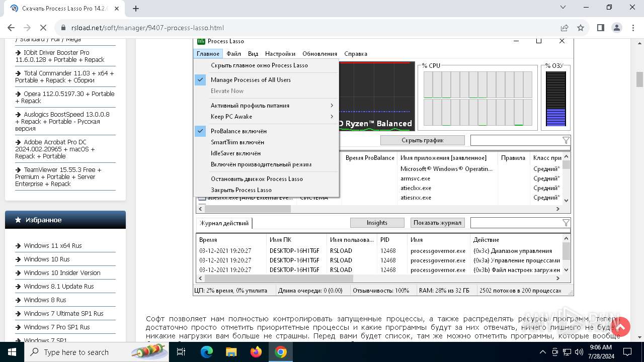Launch Firefox from taskbar

click(256, 352)
